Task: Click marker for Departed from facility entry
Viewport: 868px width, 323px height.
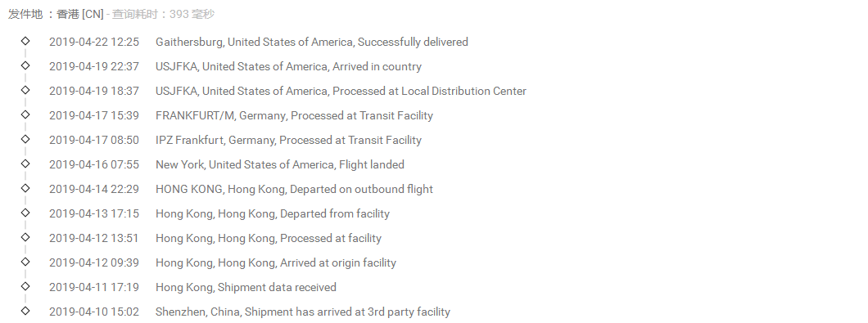Action: pyautogui.click(x=25, y=213)
